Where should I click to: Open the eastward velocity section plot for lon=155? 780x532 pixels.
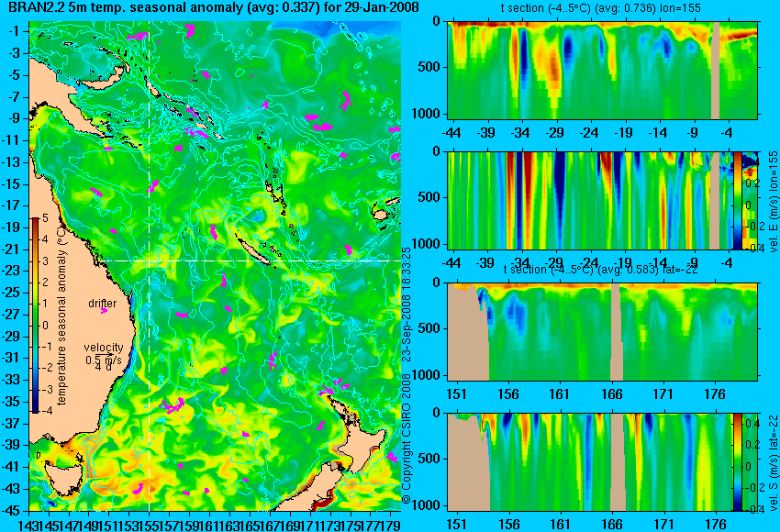[603, 200]
